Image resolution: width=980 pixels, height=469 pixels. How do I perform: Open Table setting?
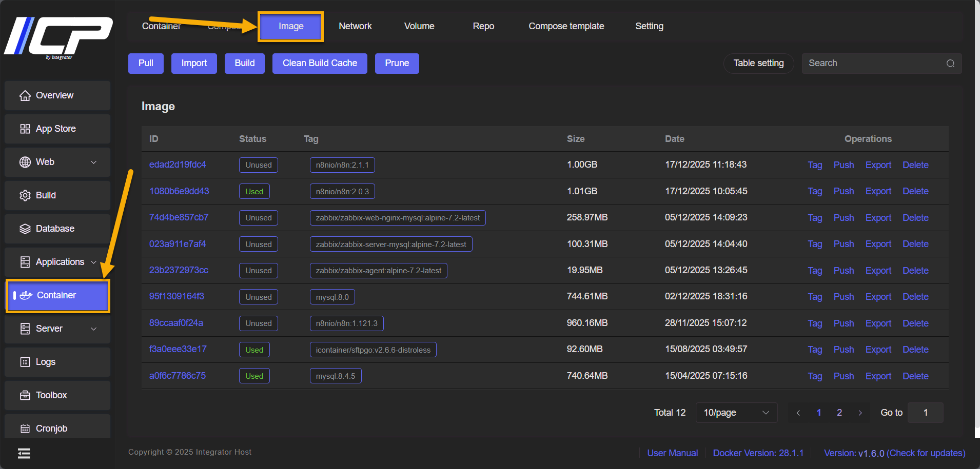pyautogui.click(x=758, y=64)
